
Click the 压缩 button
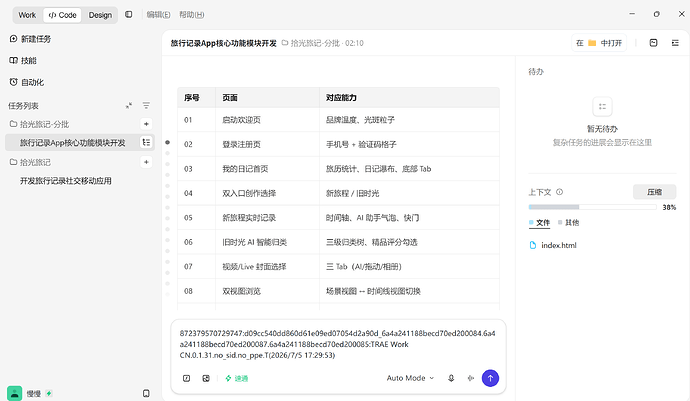click(654, 192)
